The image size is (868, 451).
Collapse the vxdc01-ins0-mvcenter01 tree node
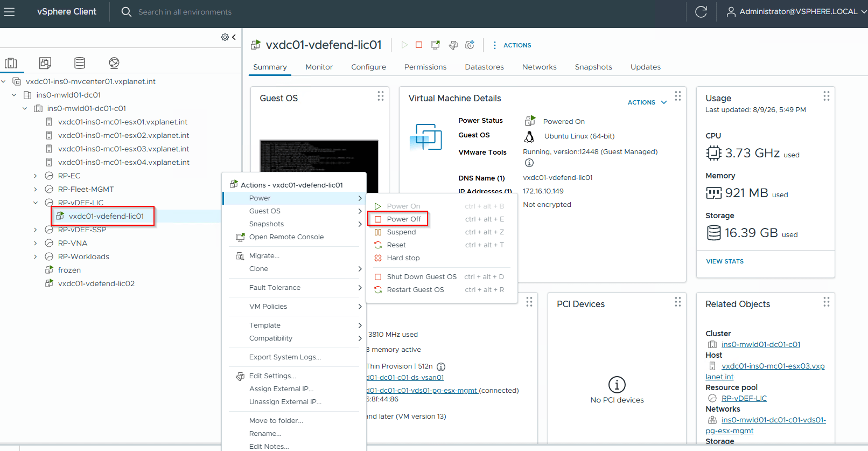pos(4,81)
